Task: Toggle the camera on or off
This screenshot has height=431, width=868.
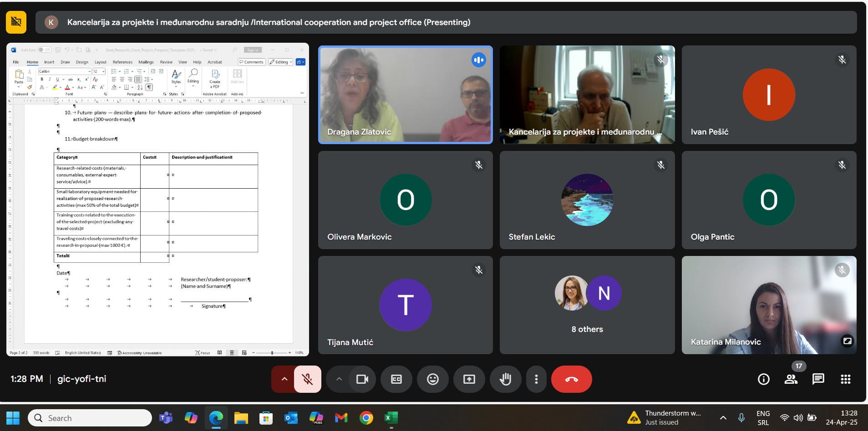Action: (362, 379)
